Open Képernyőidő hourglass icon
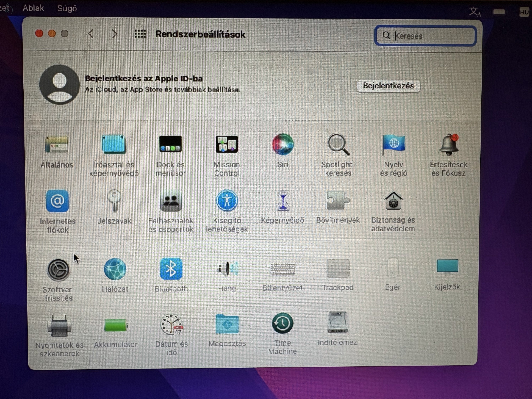The image size is (532, 399). [283, 200]
